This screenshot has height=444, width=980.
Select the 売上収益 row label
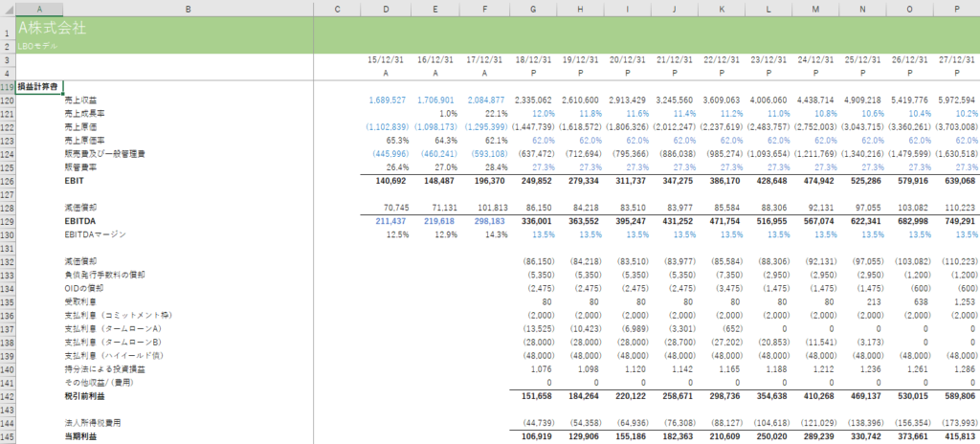point(80,100)
